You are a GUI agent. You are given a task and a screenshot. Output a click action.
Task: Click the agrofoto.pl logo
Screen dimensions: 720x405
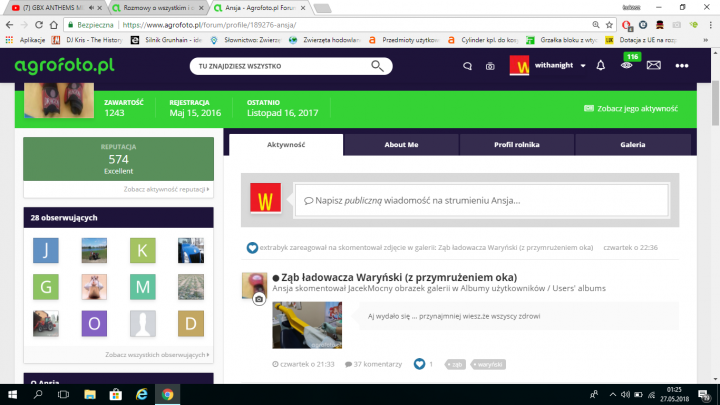tap(64, 66)
